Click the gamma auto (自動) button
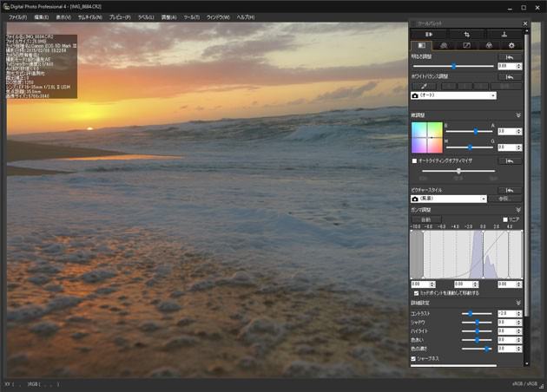This screenshot has height=392, width=547. tap(425, 220)
